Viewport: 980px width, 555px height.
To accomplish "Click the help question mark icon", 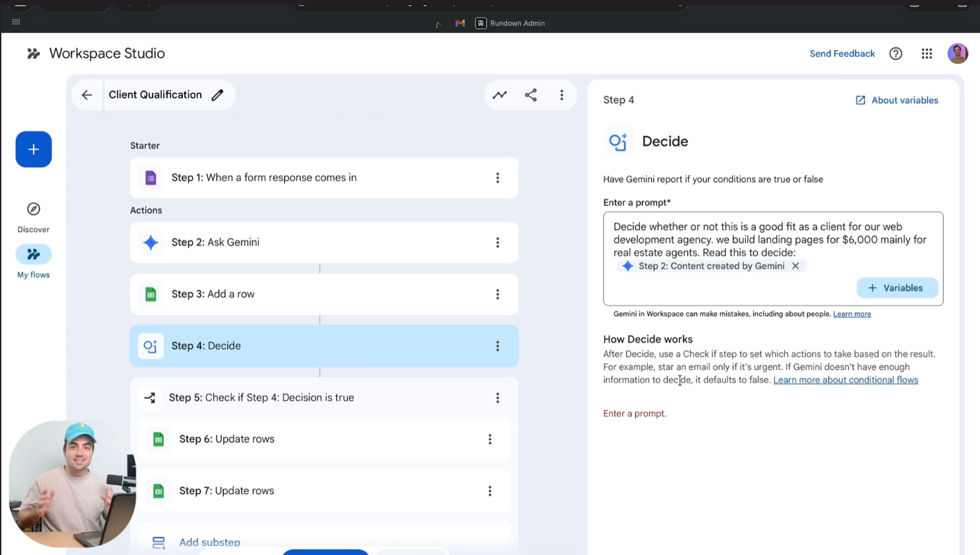I will click(x=895, y=53).
